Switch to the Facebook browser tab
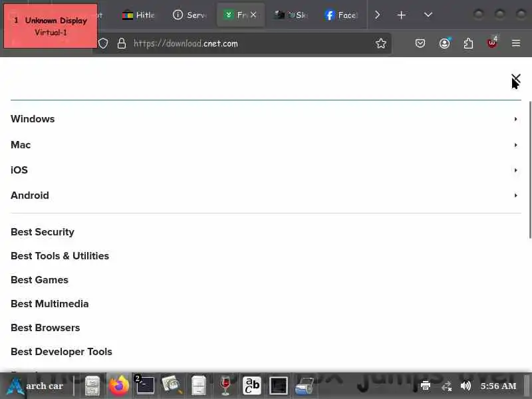The image size is (532, 399). [x=341, y=15]
